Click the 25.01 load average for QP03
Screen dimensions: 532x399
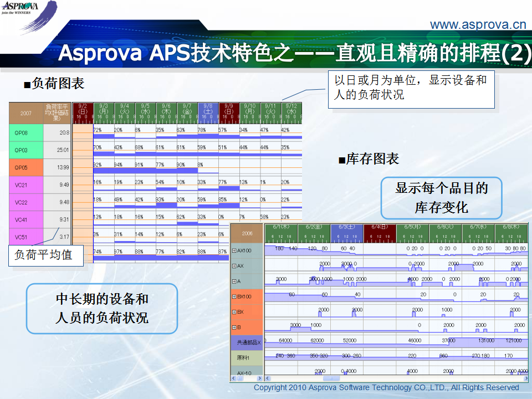[63, 150]
